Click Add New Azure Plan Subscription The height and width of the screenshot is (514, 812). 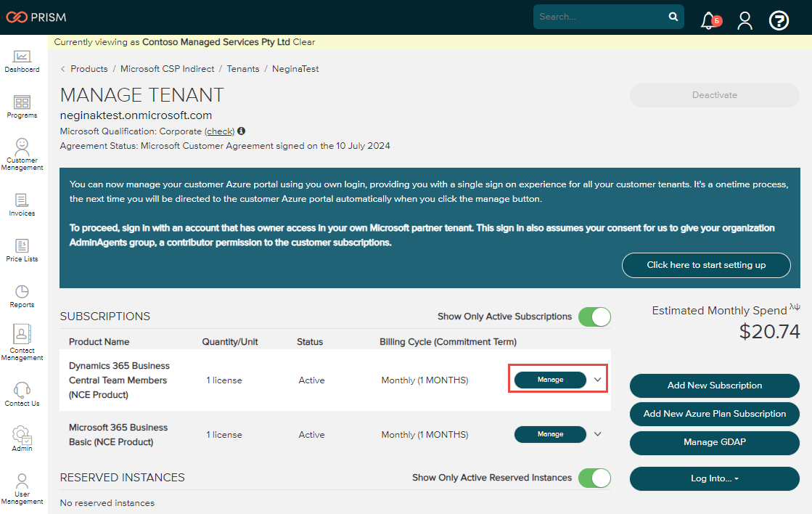click(x=715, y=414)
